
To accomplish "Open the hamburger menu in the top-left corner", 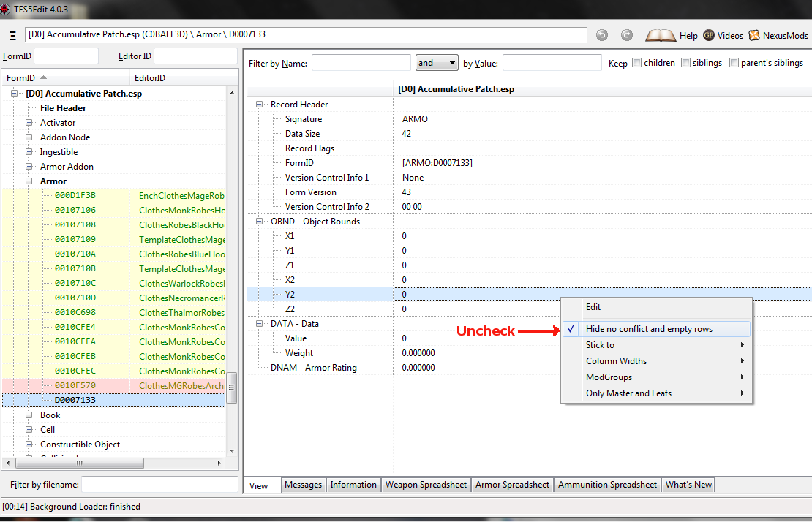I will 12,34.
